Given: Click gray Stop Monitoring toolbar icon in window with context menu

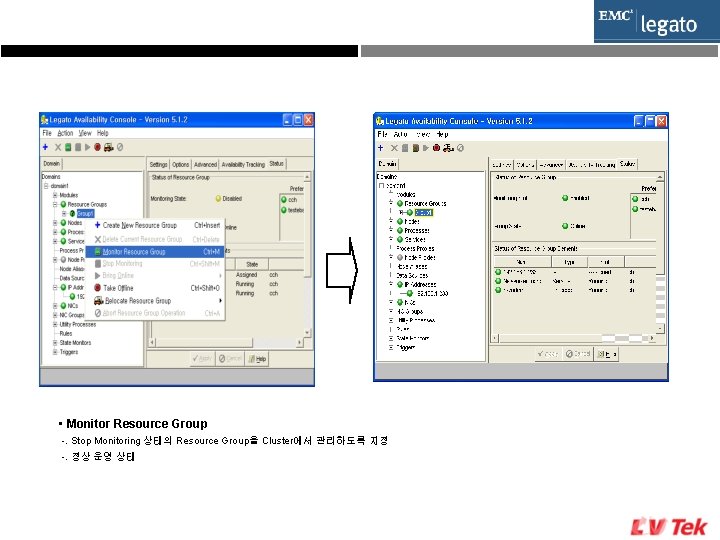Looking at the screenshot, I should tap(78, 147).
